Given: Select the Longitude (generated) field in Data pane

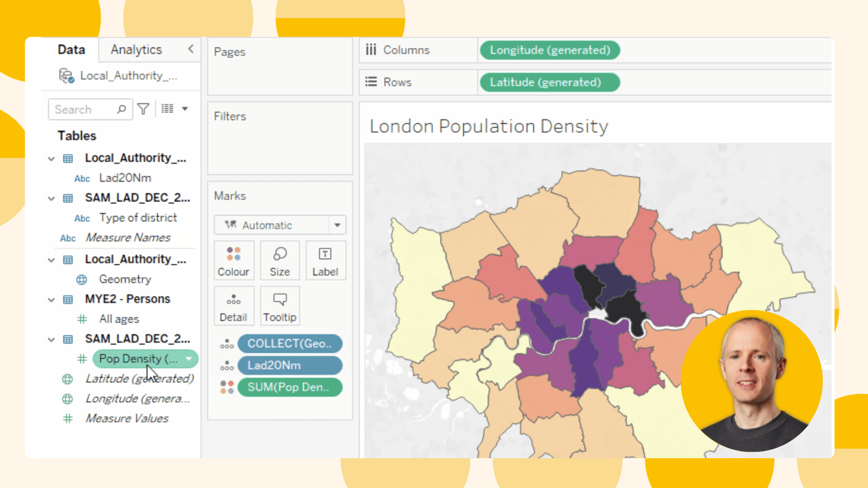Looking at the screenshot, I should [137, 399].
